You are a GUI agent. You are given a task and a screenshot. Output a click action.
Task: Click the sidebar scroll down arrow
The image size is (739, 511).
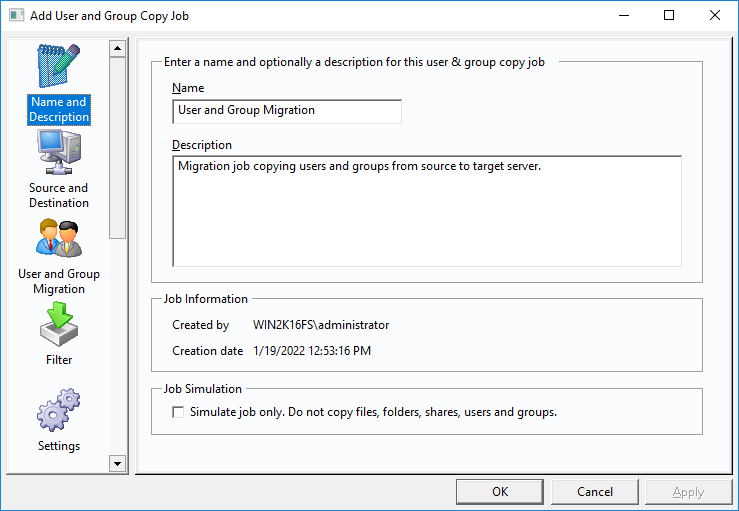click(117, 464)
